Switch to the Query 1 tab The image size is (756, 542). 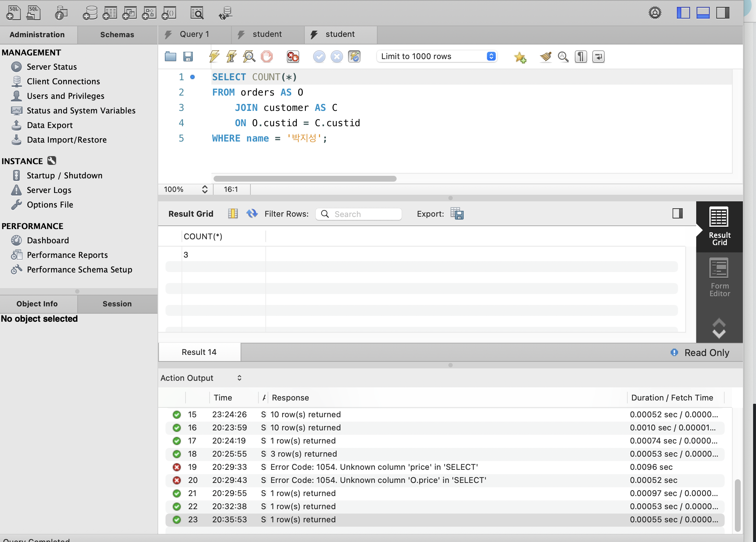pos(194,34)
